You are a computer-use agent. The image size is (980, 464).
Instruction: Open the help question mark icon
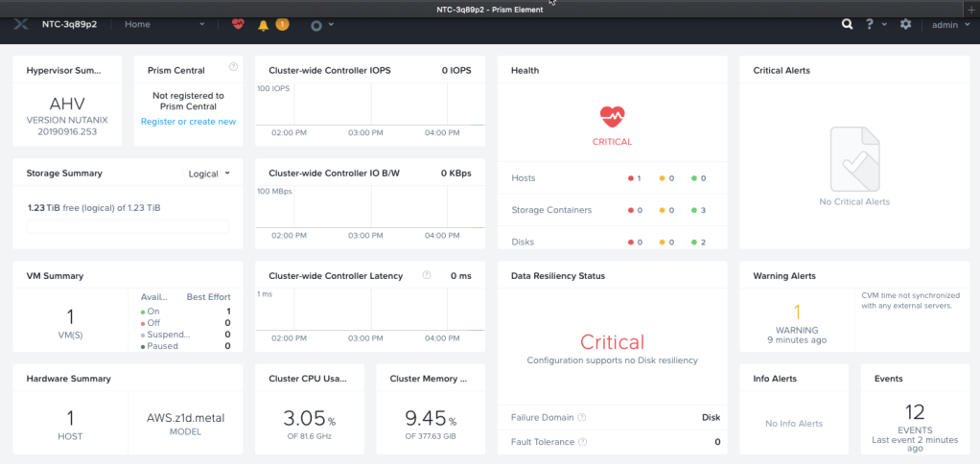click(870, 24)
